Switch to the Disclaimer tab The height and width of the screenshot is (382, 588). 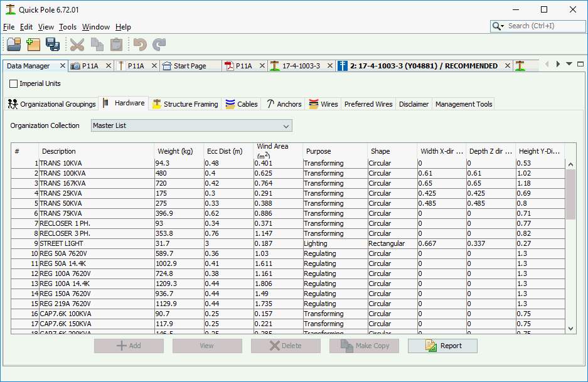414,104
